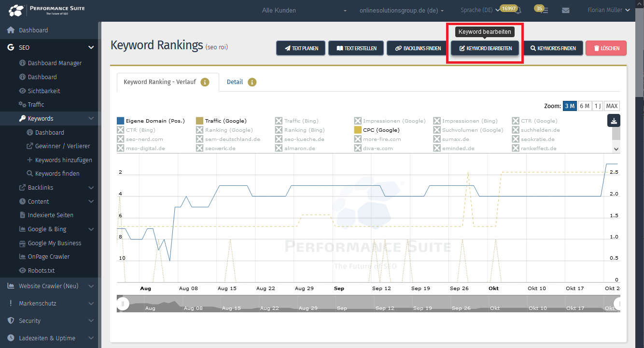Image resolution: width=644 pixels, height=348 pixels.
Task: Open Traffic gears icon item
Action: pyautogui.click(x=22, y=104)
